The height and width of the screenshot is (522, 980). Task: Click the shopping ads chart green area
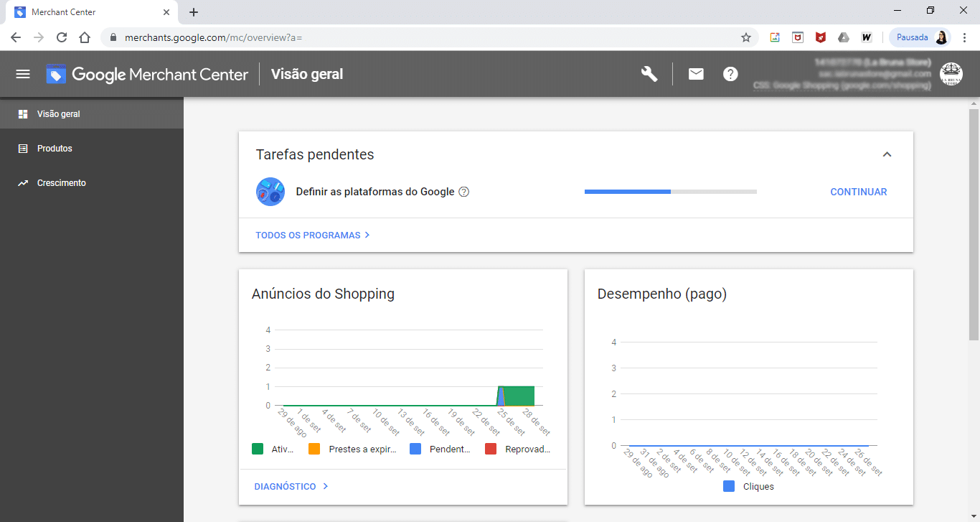(x=519, y=396)
